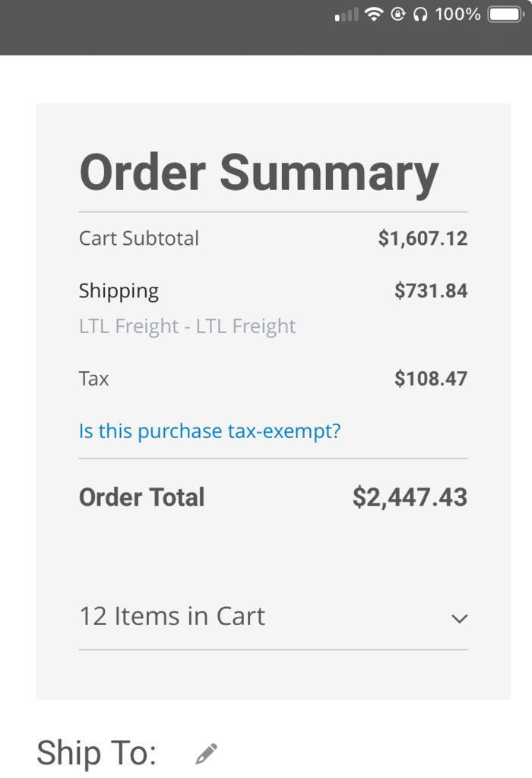Click the Ship To: heading
Viewport: 532px width, 778px height.
tap(97, 753)
